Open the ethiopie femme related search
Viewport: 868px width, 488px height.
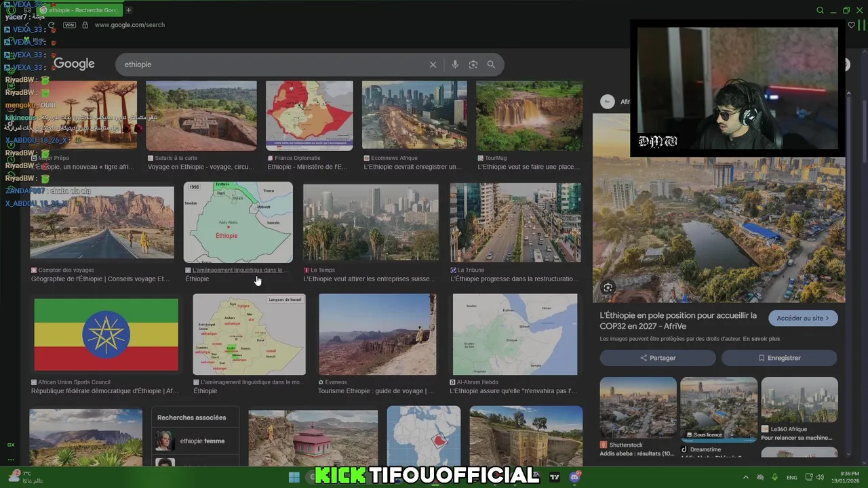point(195,441)
